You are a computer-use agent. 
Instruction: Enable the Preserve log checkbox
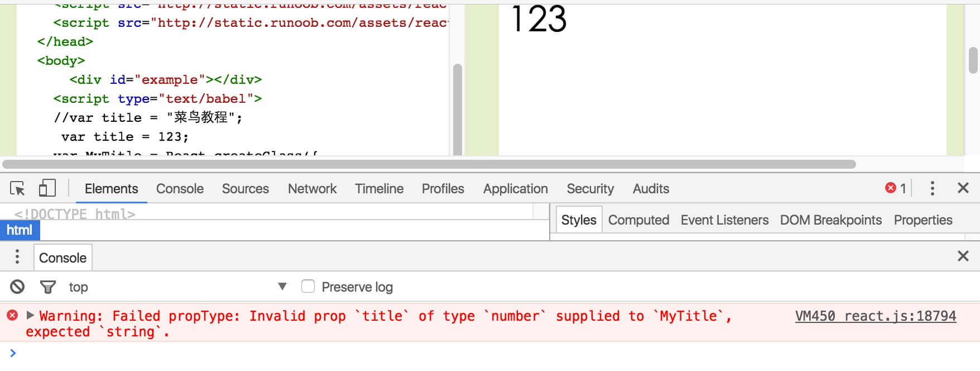pyautogui.click(x=308, y=287)
